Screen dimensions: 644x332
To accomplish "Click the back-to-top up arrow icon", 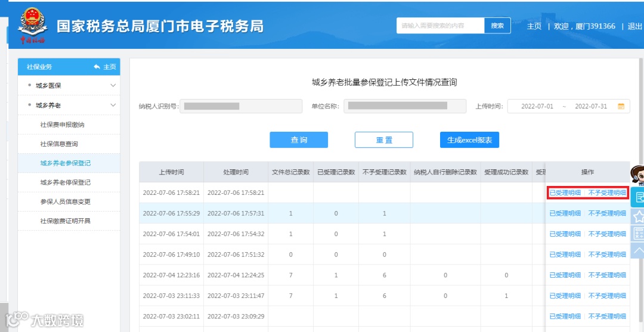I will pyautogui.click(x=639, y=250).
